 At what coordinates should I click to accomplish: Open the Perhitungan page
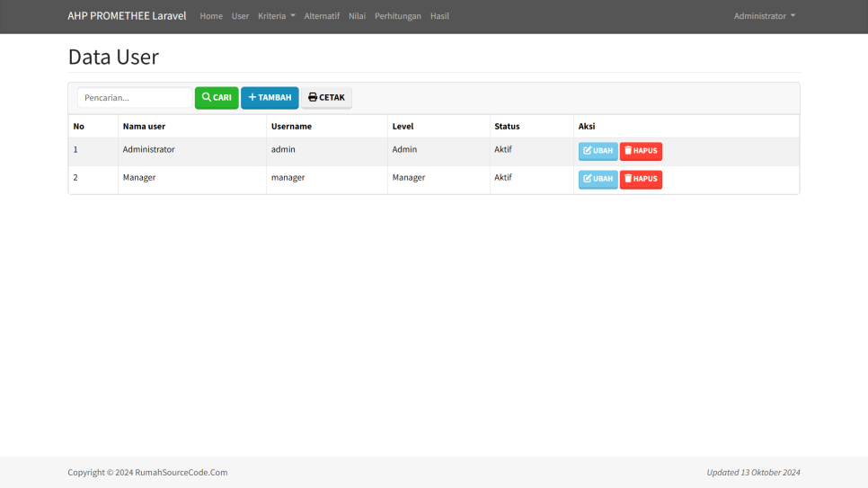coord(397,16)
